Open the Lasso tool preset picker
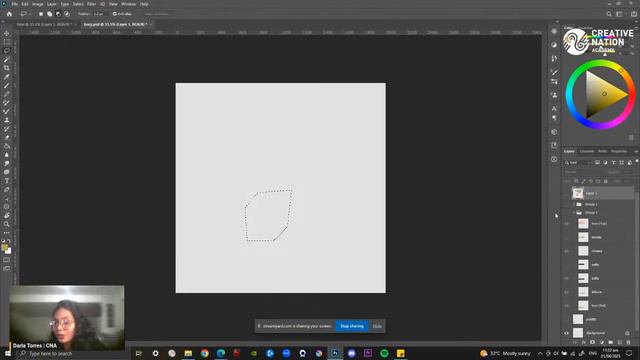Viewport: 640px width, 360px height. (24, 14)
